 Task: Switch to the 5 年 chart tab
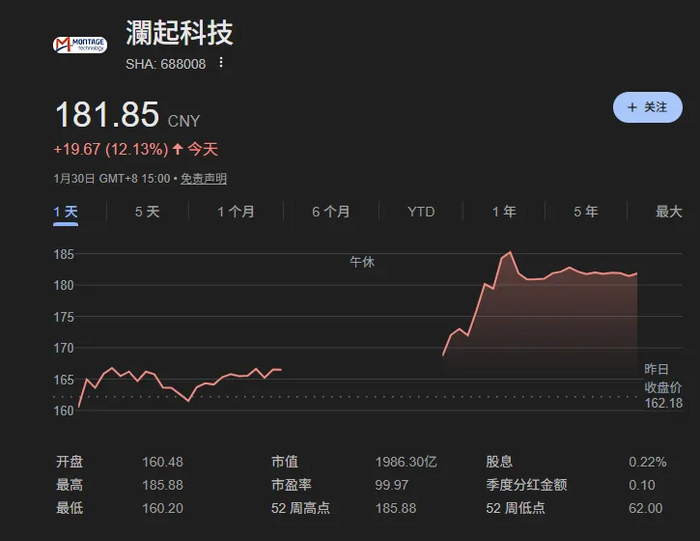coord(586,212)
